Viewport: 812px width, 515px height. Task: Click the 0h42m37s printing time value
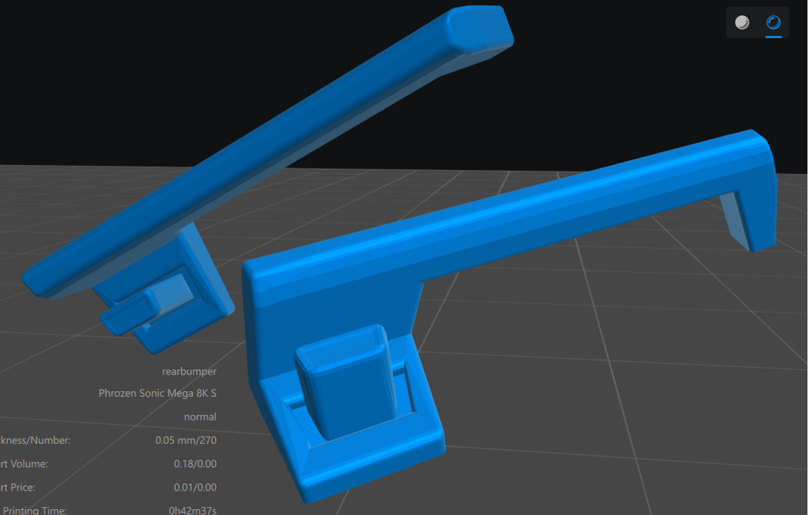pyautogui.click(x=192, y=510)
